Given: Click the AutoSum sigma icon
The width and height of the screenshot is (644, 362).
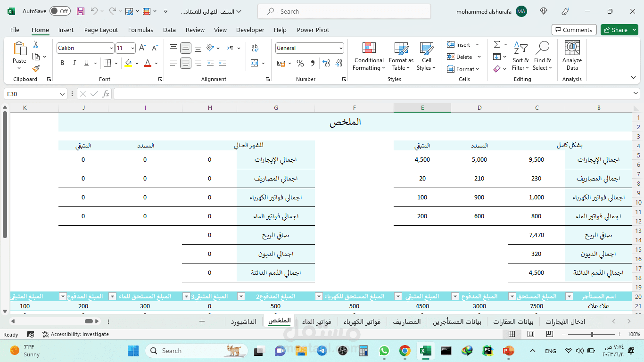Looking at the screenshot, I should coord(497,45).
